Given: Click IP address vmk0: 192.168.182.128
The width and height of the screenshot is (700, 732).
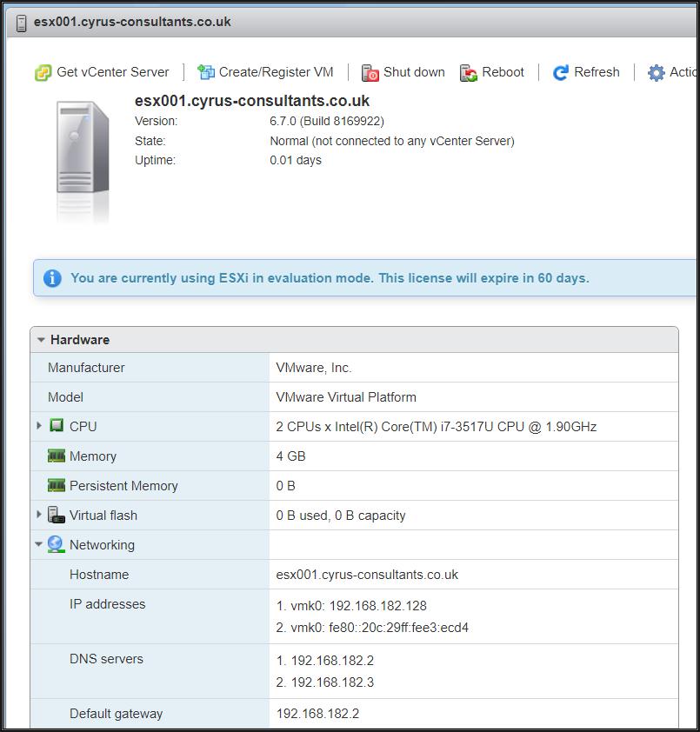Looking at the screenshot, I should [351, 606].
